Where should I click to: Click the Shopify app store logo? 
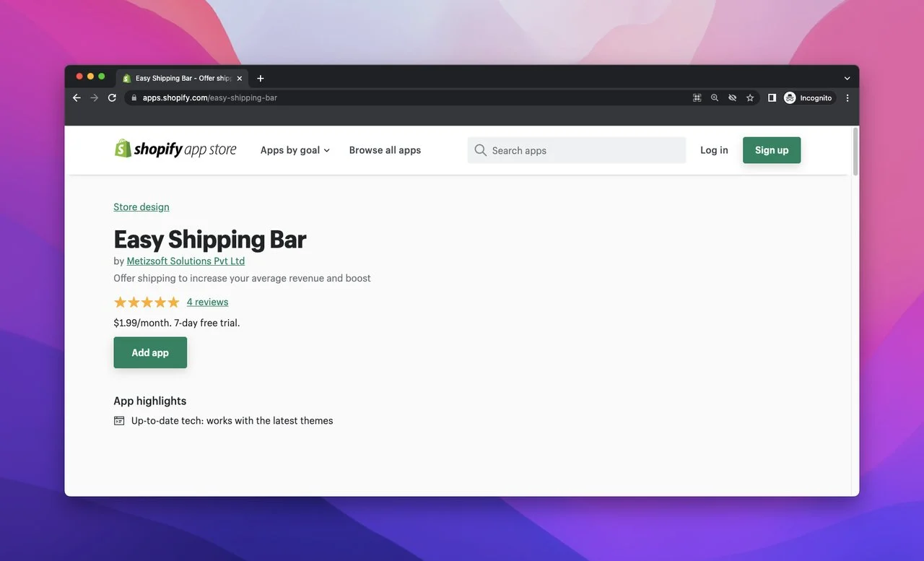pos(175,149)
